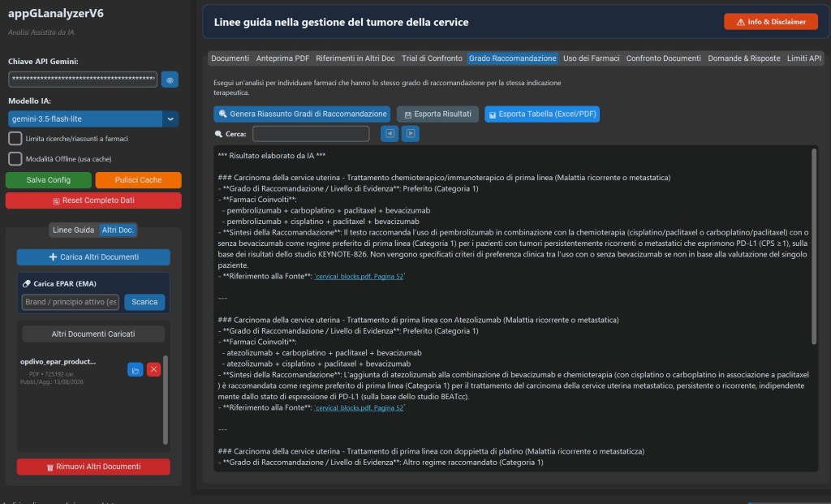This screenshot has height=504, width=831.
Task: Show the Gemini API key via eye icon
Action: click(x=170, y=80)
